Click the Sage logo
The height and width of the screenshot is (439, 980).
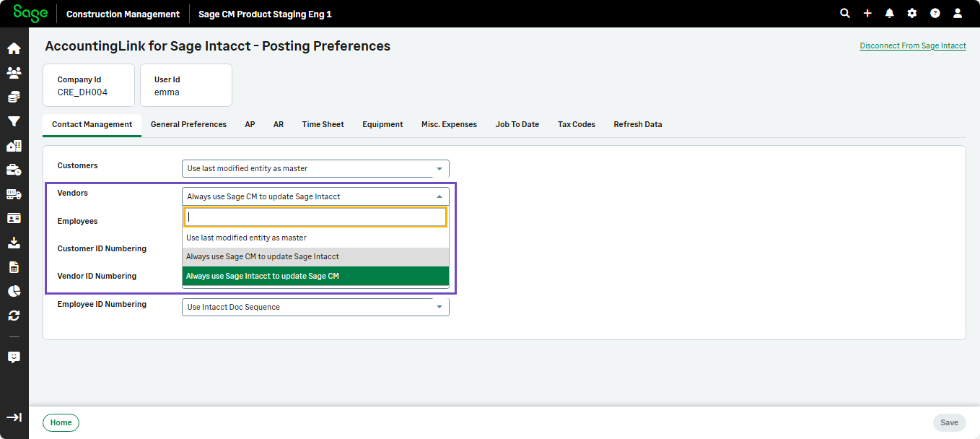pos(30,13)
